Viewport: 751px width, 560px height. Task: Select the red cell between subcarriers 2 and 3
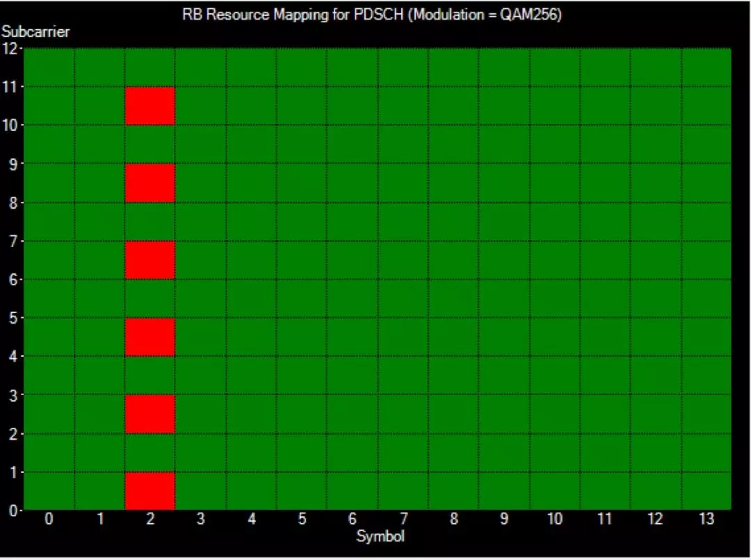(150, 414)
